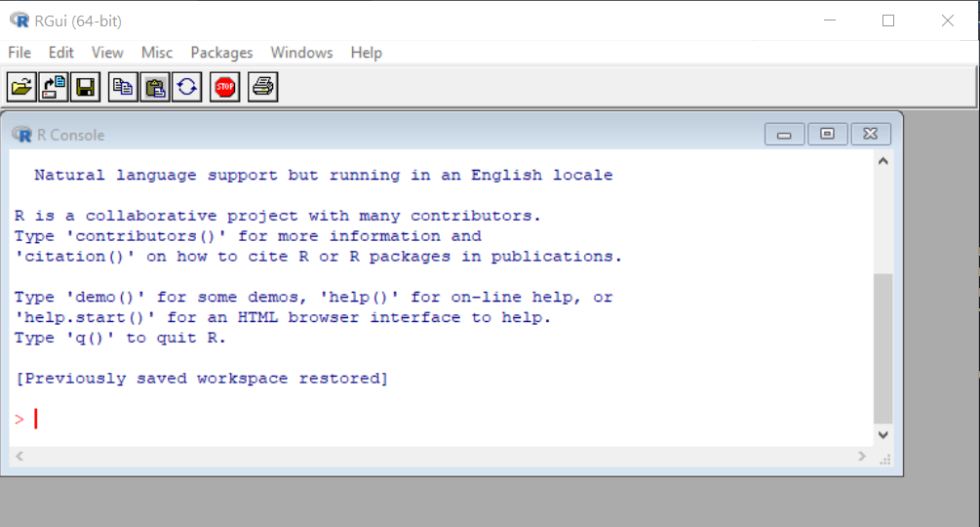Click the R Console title bar text

[x=70, y=135]
